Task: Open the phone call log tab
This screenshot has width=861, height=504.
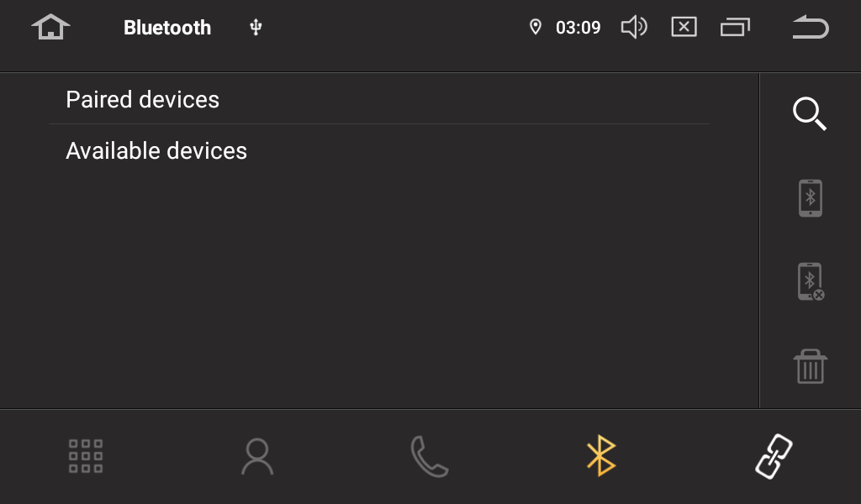Action: [429, 456]
